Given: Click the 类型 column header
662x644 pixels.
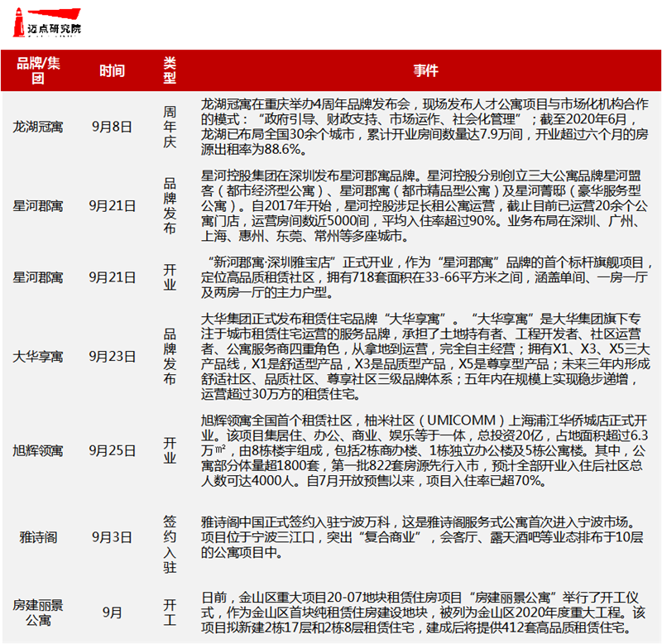Looking at the screenshot, I should coord(170,70).
